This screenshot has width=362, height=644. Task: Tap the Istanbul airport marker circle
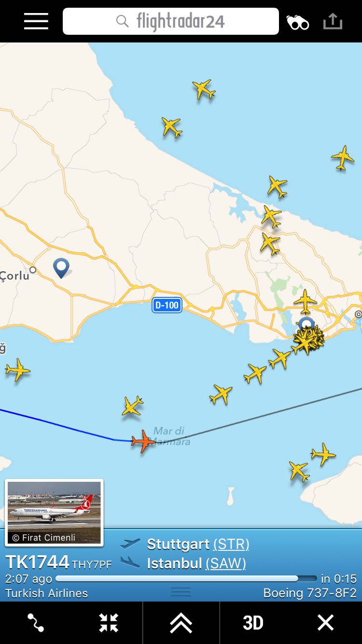(306, 323)
